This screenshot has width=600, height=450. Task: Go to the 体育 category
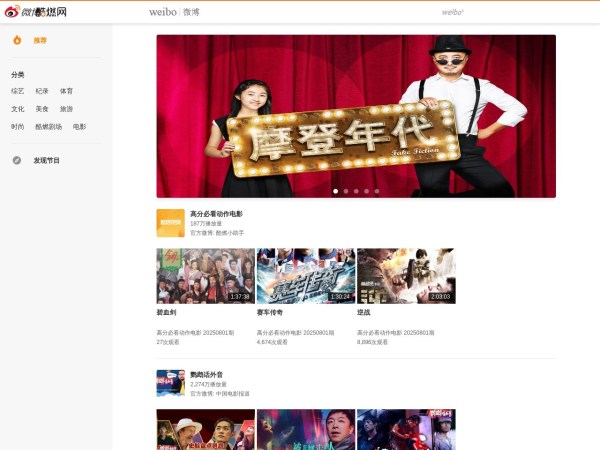(66, 91)
